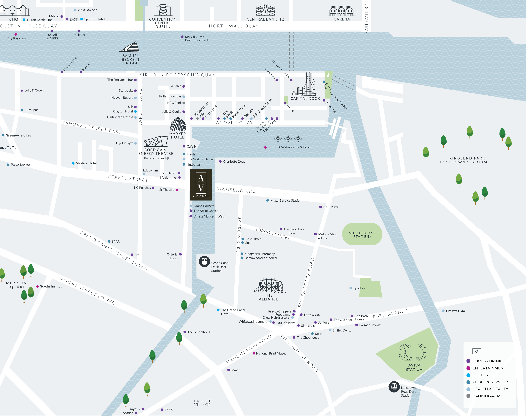Click the Health & Beauty legend label
This screenshot has height=416, width=532.
tap(496, 393)
